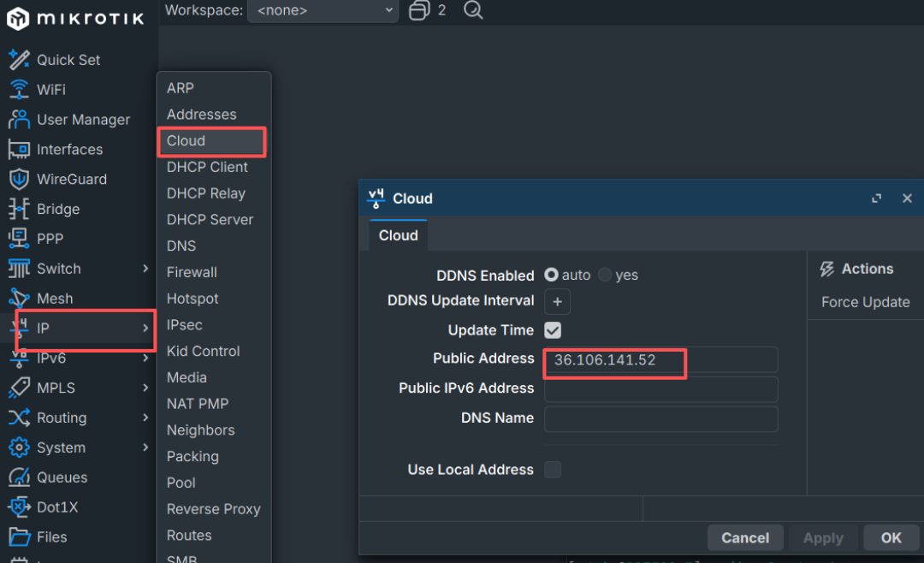Click the Public Address field
This screenshot has height=563, width=924.
pyautogui.click(x=661, y=360)
